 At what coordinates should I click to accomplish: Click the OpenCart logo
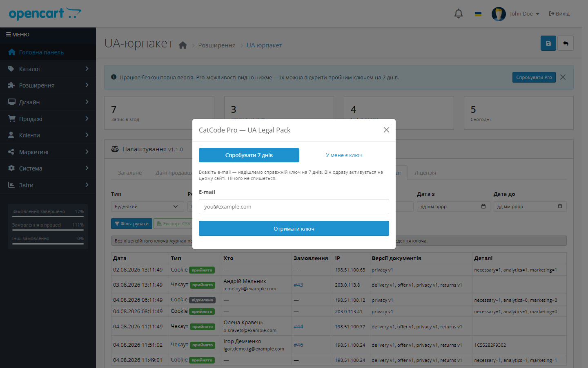[45, 13]
